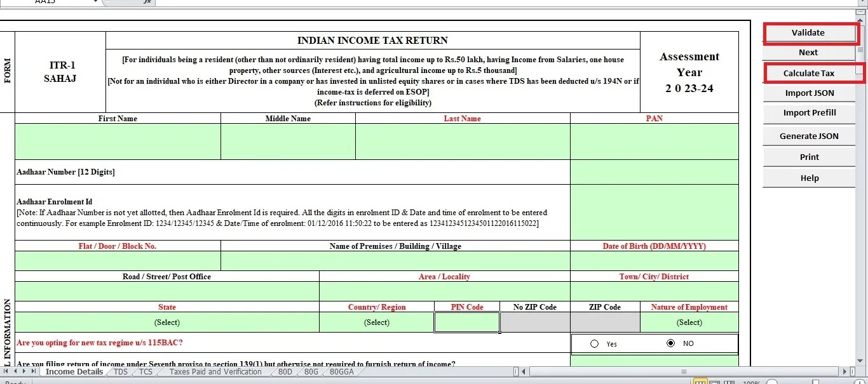
Task: Open Taxes Paid and Verification sheet tab
Action: click(215, 372)
